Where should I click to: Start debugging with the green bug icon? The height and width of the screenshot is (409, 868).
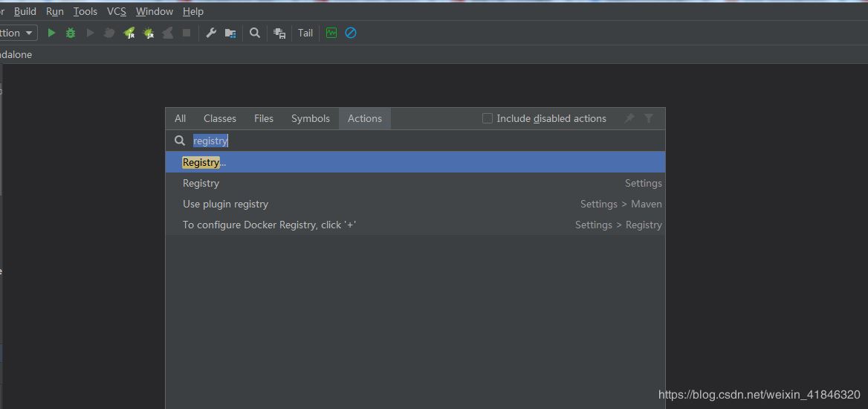coord(71,33)
